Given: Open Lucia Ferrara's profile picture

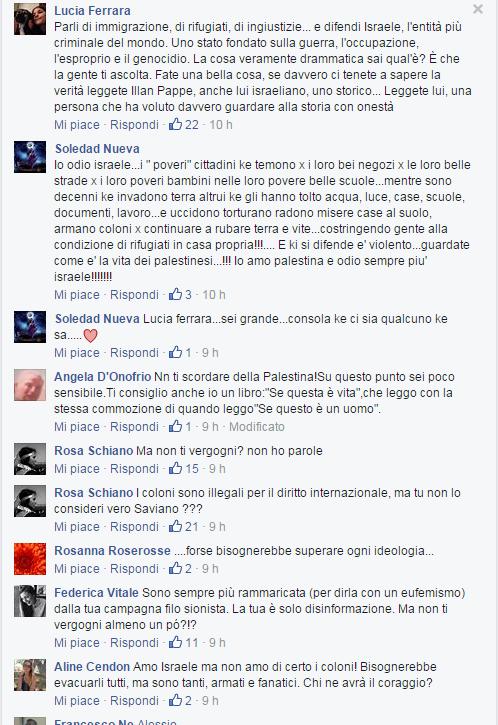Looking at the screenshot, I should 30,19.
